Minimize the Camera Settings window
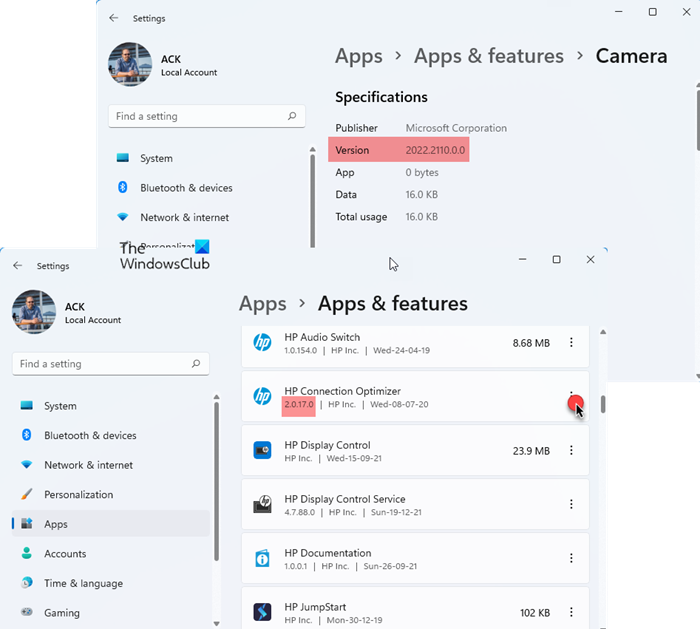The width and height of the screenshot is (700, 629). pos(619,12)
